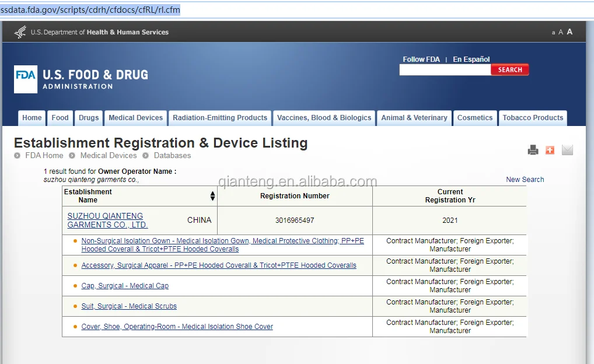The height and width of the screenshot is (364, 594).
Task: Open Animal & Veterinary tab
Action: [x=414, y=118]
